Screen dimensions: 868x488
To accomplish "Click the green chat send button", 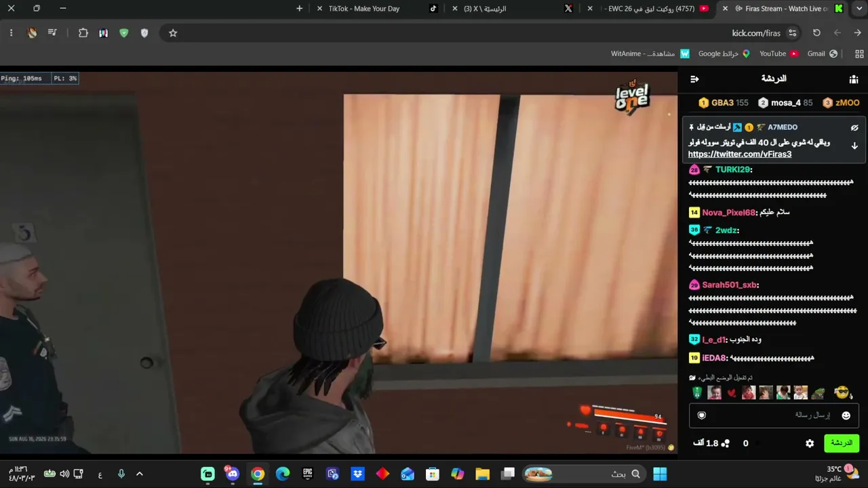I will 842,443.
